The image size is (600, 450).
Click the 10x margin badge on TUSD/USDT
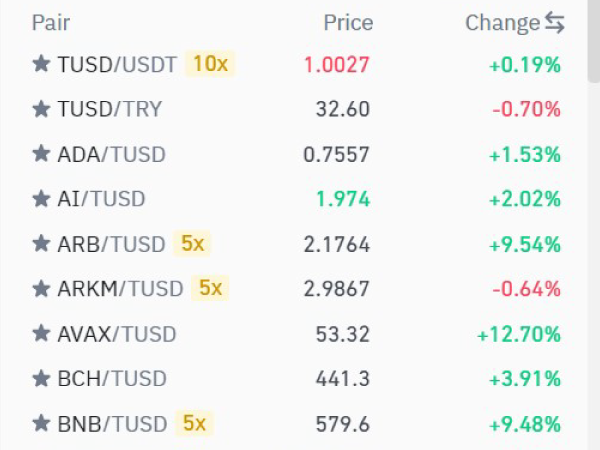210,65
